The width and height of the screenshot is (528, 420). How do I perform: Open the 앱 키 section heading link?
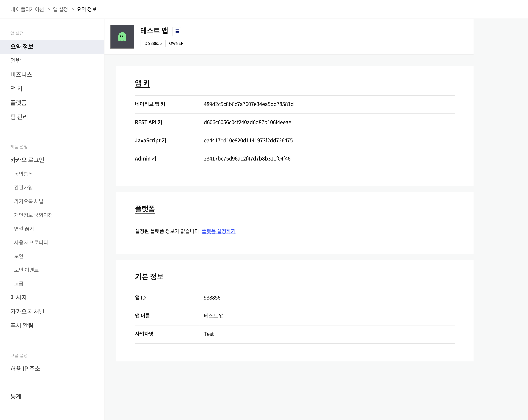(x=142, y=83)
